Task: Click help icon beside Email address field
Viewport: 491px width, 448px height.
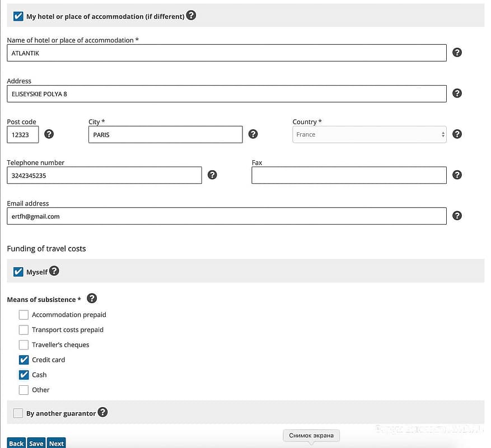Action: [457, 216]
